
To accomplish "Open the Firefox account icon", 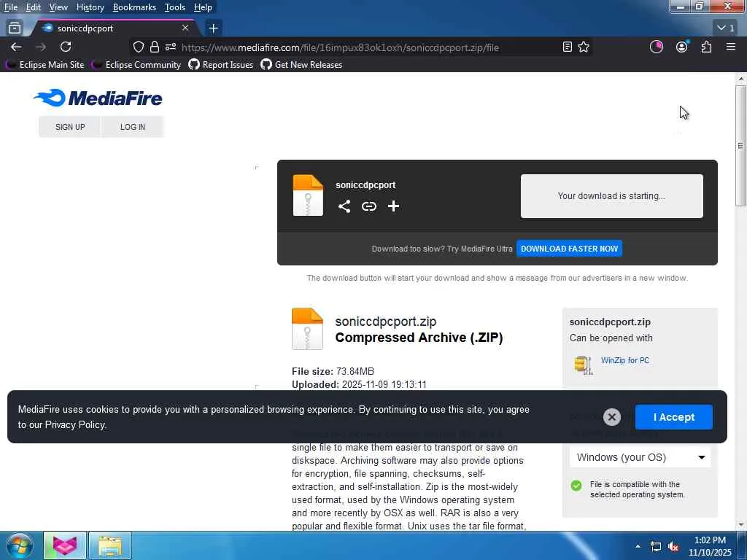I will point(682,47).
